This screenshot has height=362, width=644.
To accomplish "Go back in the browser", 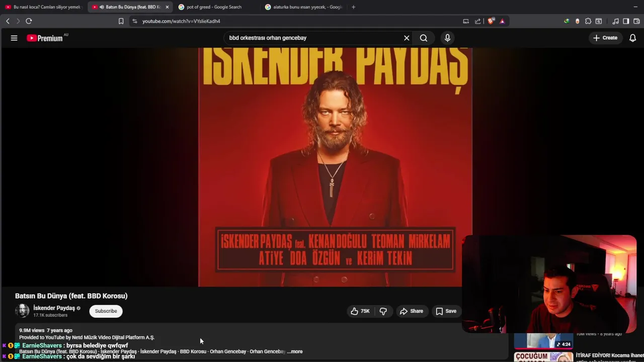I will pyautogui.click(x=8, y=21).
